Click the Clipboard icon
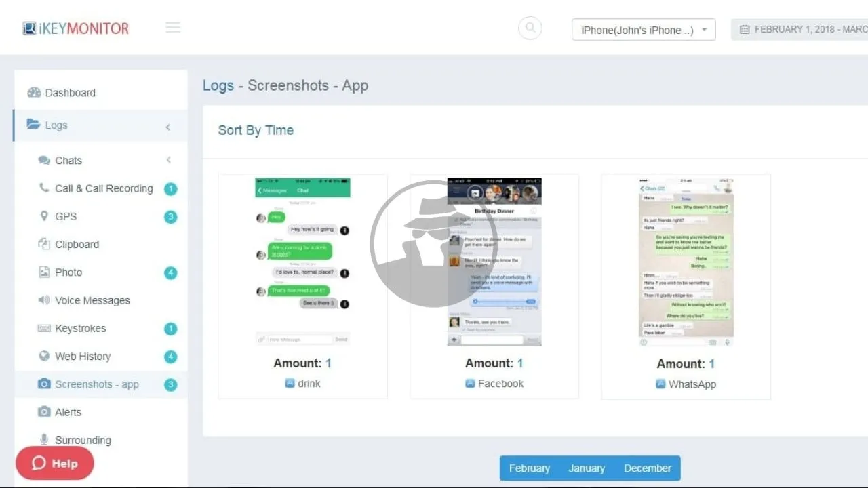Viewport: 868px width, 488px height. [x=44, y=244]
